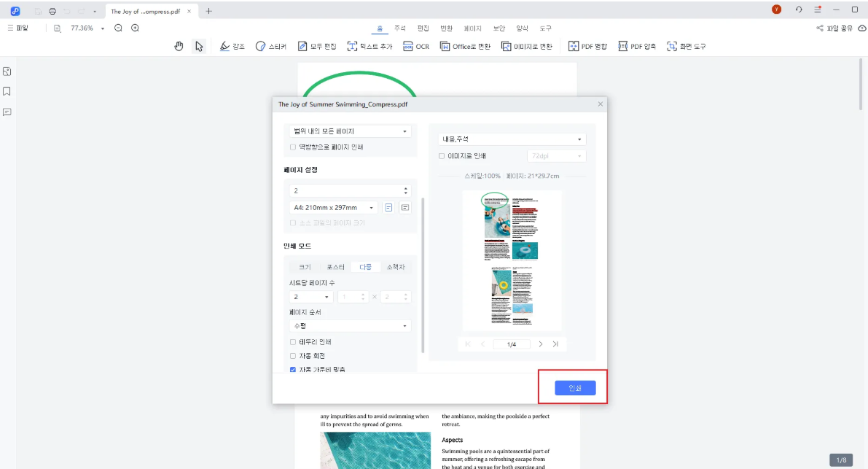Zoom out with the minus magnifier
This screenshot has height=469, width=868.
(118, 28)
